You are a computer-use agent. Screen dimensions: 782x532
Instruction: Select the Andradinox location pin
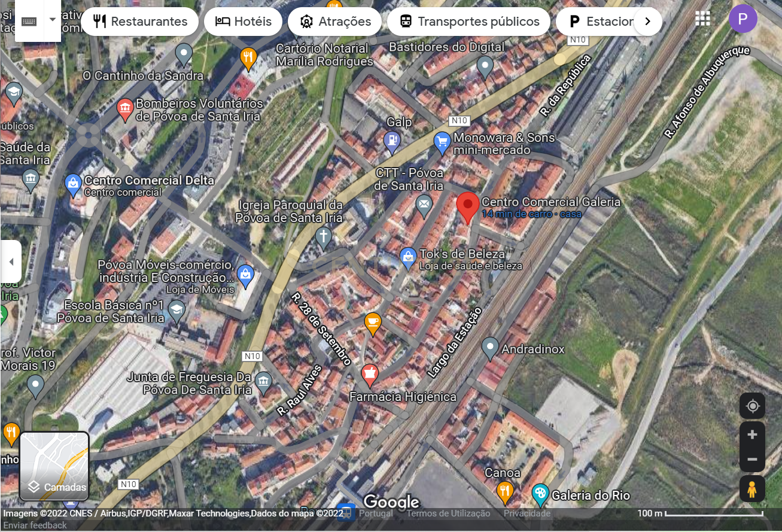click(490, 348)
